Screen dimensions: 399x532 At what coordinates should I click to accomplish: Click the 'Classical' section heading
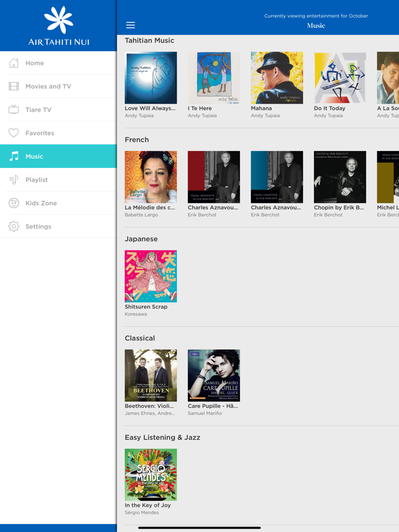pos(140,338)
